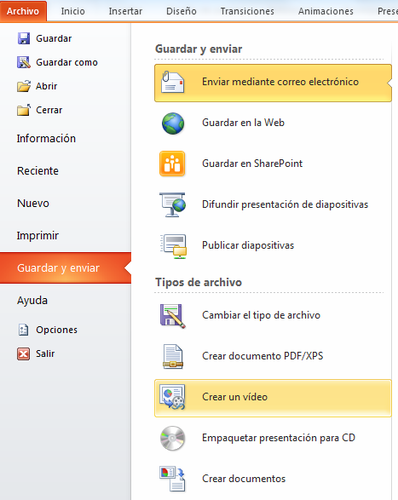
Task: Select Crear un vídeo option
Action: point(273,398)
